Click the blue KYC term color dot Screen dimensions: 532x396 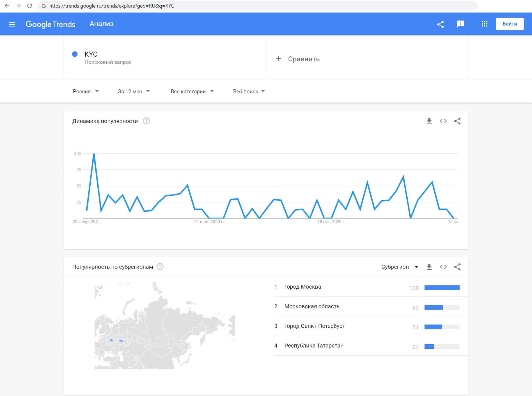point(75,54)
